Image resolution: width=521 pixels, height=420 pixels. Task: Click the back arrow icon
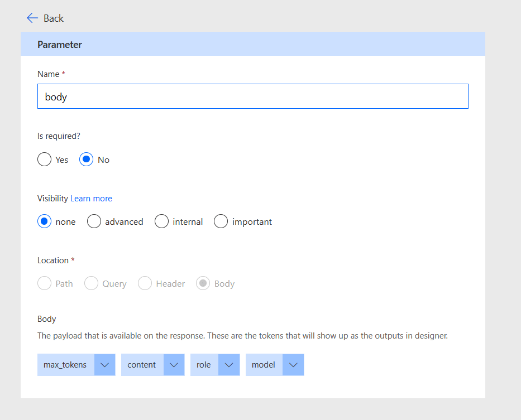pyautogui.click(x=32, y=18)
